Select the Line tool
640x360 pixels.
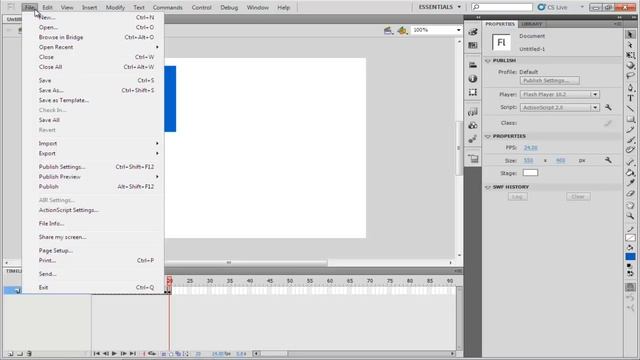click(x=630, y=109)
